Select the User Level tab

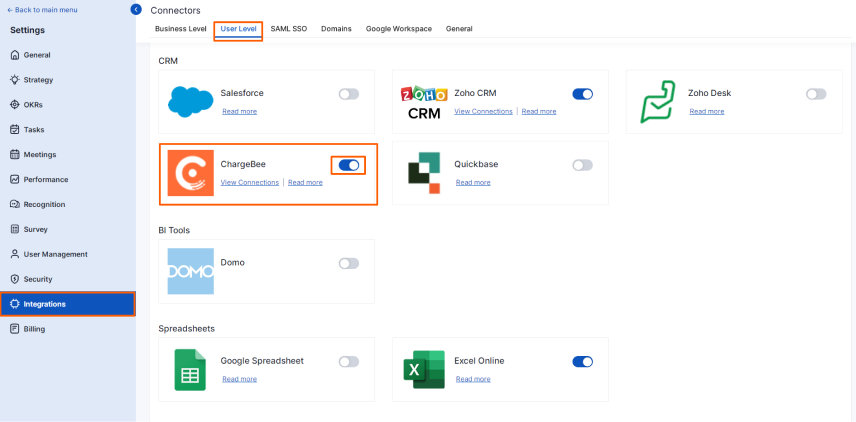tap(239, 29)
